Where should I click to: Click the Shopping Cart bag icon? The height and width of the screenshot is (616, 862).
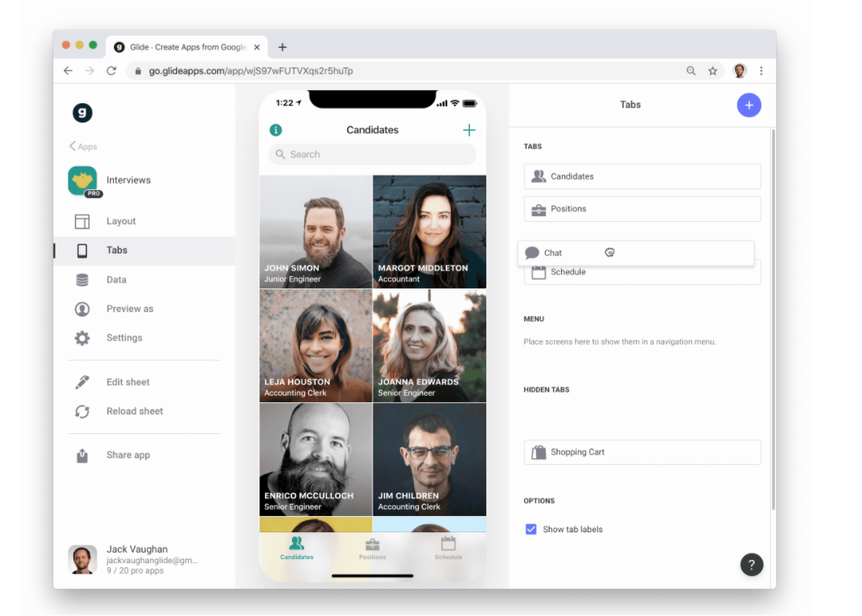[538, 452]
